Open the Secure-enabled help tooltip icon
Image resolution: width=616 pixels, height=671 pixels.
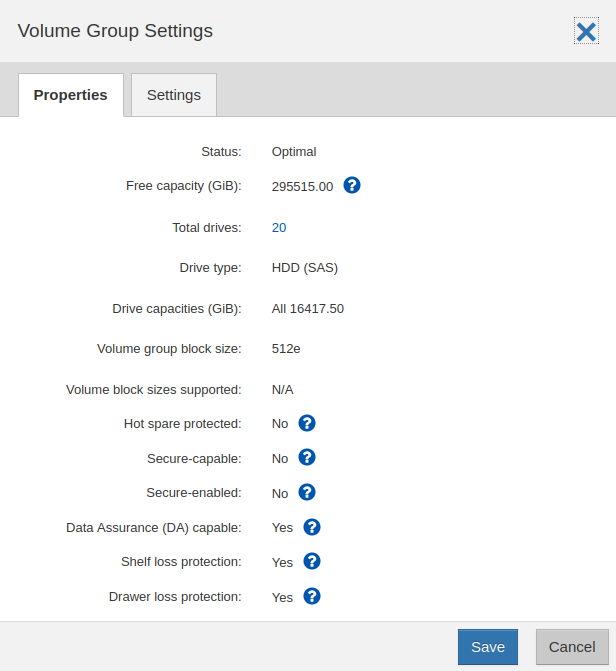coord(307,493)
